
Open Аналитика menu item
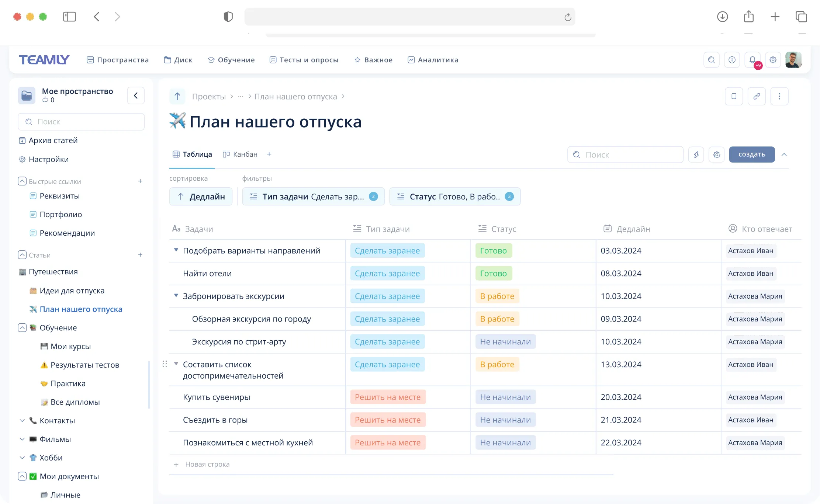click(x=433, y=60)
